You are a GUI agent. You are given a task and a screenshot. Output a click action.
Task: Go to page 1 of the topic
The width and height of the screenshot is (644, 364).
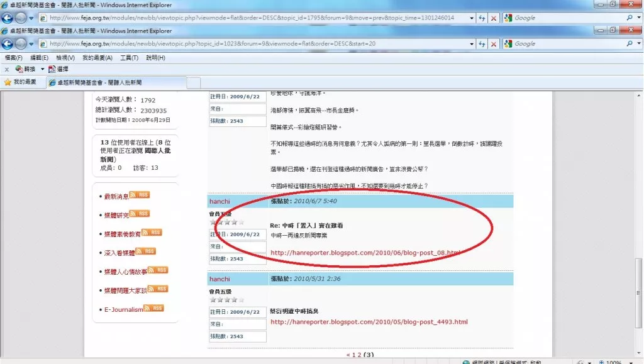click(354, 355)
